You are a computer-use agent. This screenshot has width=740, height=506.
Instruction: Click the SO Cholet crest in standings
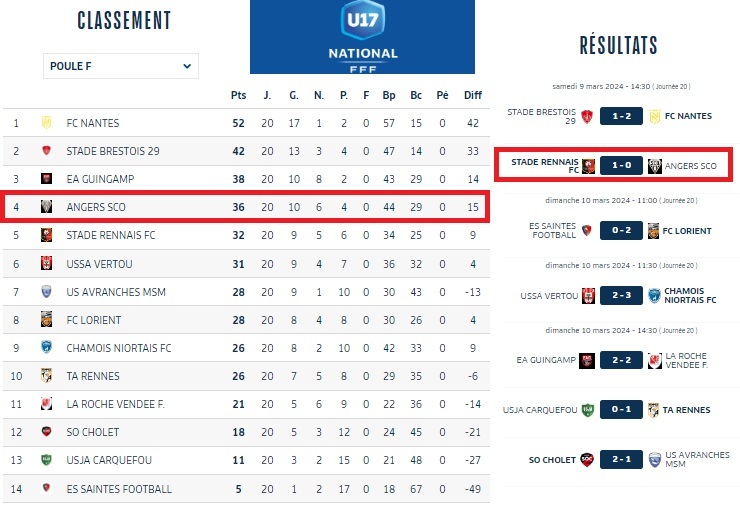[46, 432]
